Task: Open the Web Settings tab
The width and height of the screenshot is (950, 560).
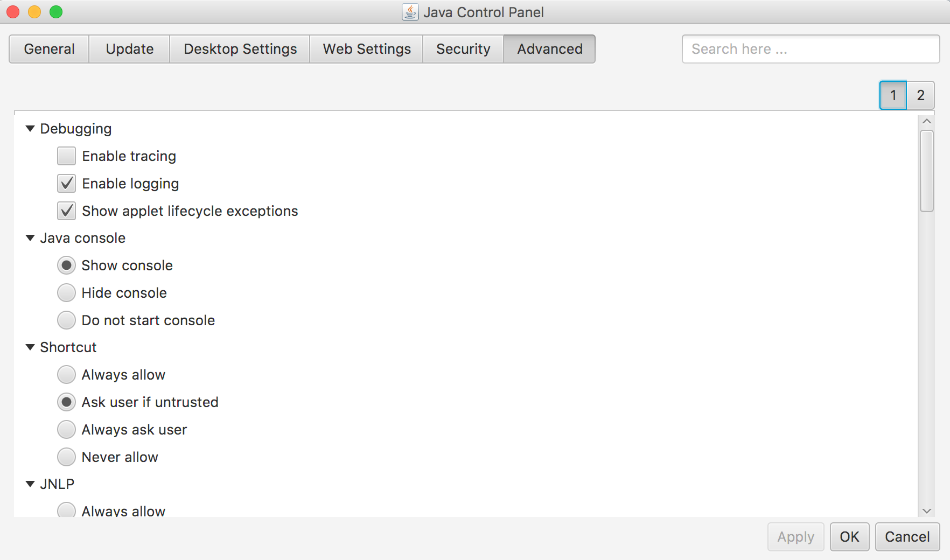Action: tap(366, 49)
